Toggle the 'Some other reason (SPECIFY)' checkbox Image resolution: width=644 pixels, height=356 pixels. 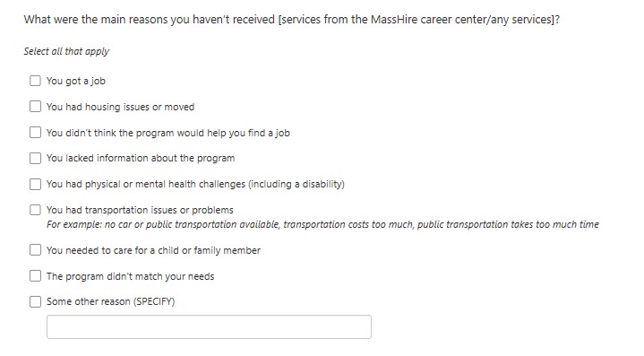[35, 301]
